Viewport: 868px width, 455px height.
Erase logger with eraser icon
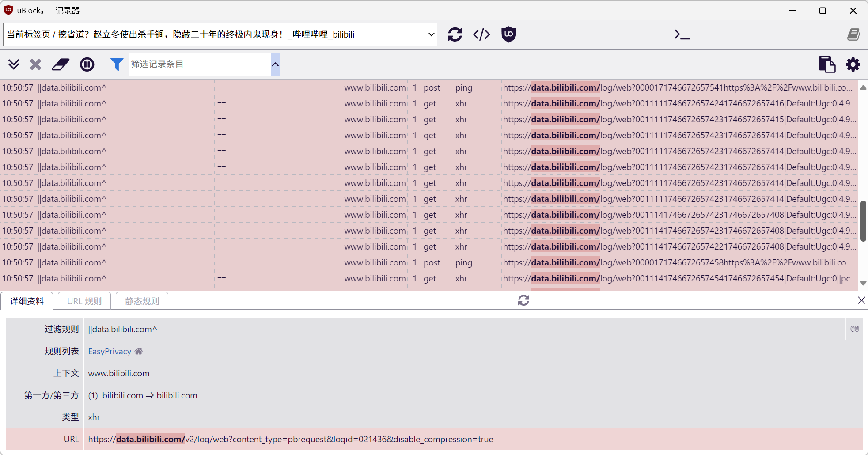(x=61, y=64)
